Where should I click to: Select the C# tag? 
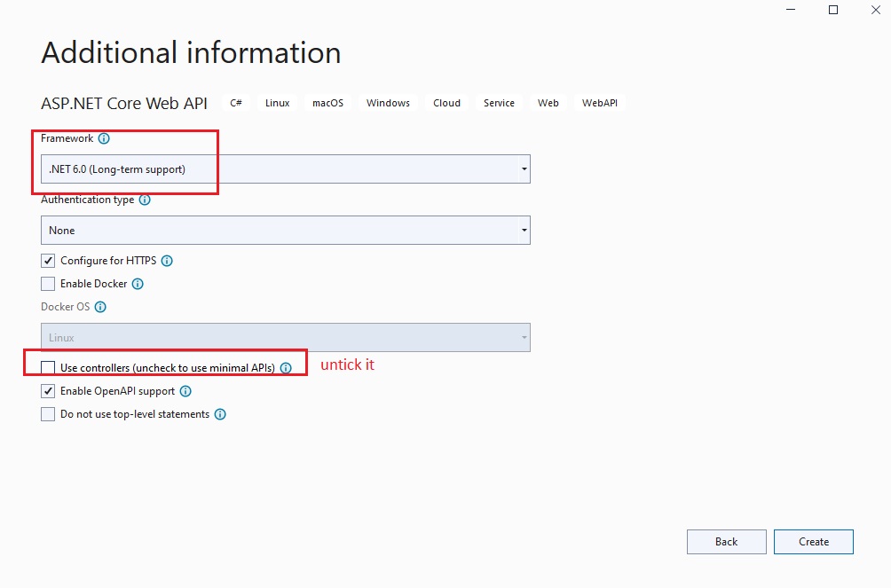coord(236,103)
